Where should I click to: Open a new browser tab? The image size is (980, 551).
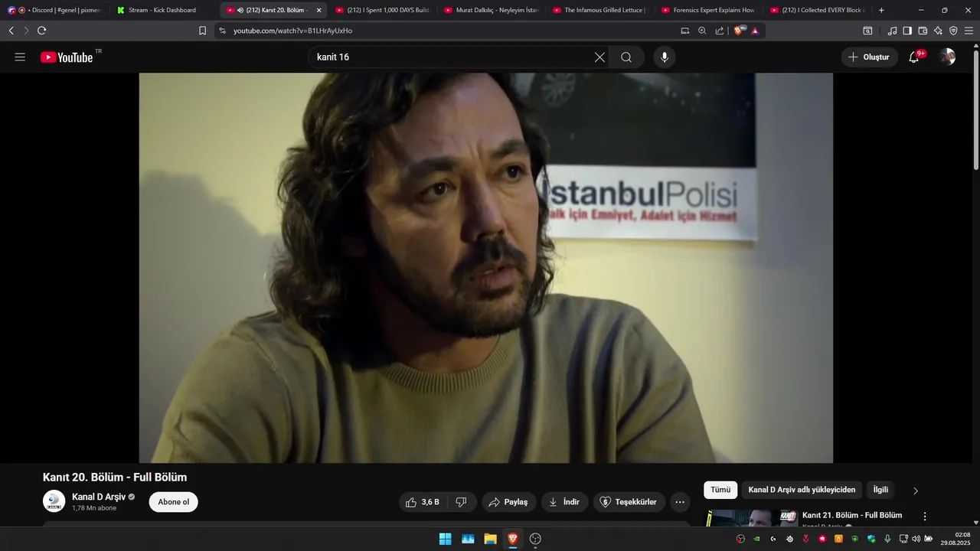(881, 10)
